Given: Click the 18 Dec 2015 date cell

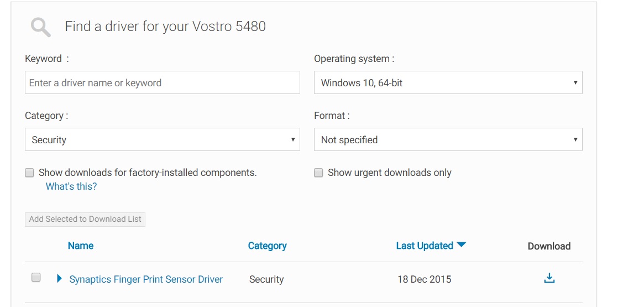Looking at the screenshot, I should point(424,279).
